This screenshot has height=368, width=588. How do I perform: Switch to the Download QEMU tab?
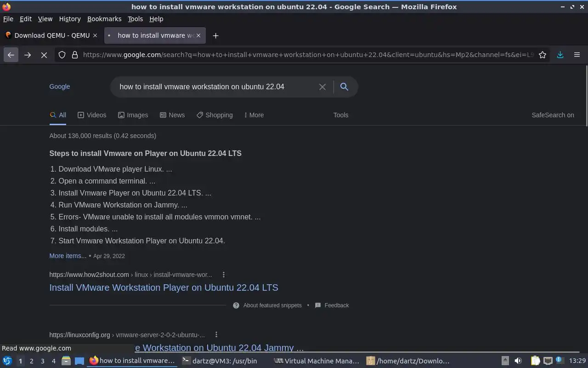coord(51,35)
